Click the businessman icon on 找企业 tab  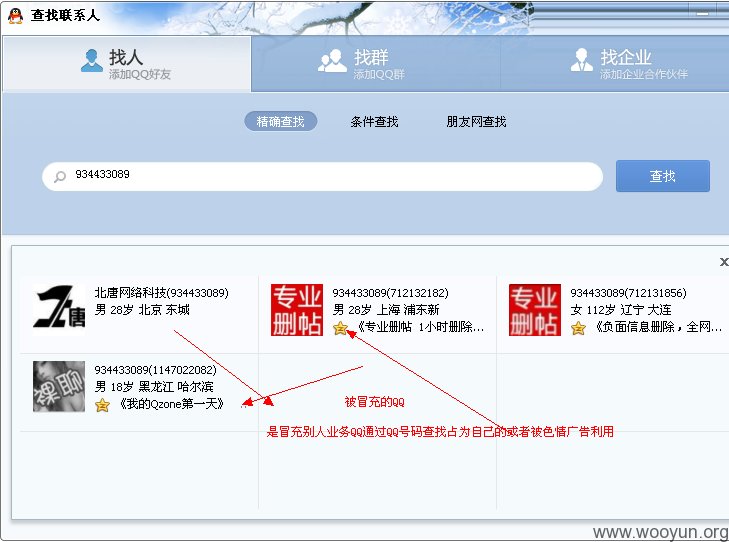coord(582,60)
